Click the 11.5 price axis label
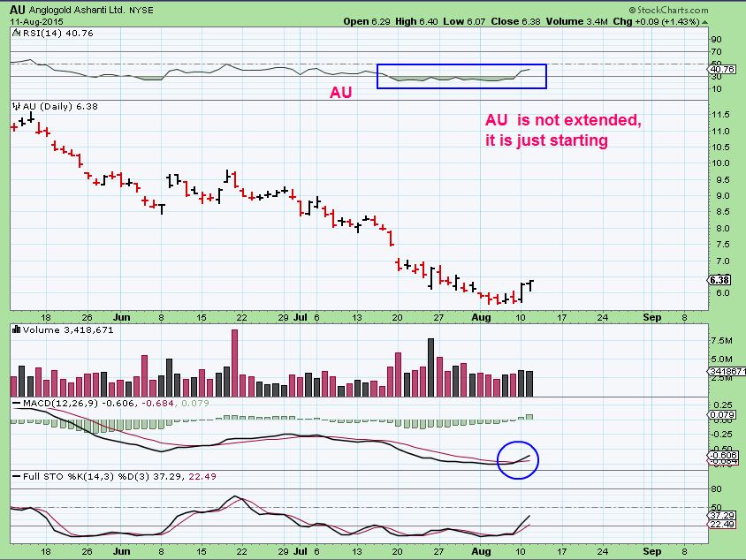The image size is (746, 560). (x=720, y=115)
